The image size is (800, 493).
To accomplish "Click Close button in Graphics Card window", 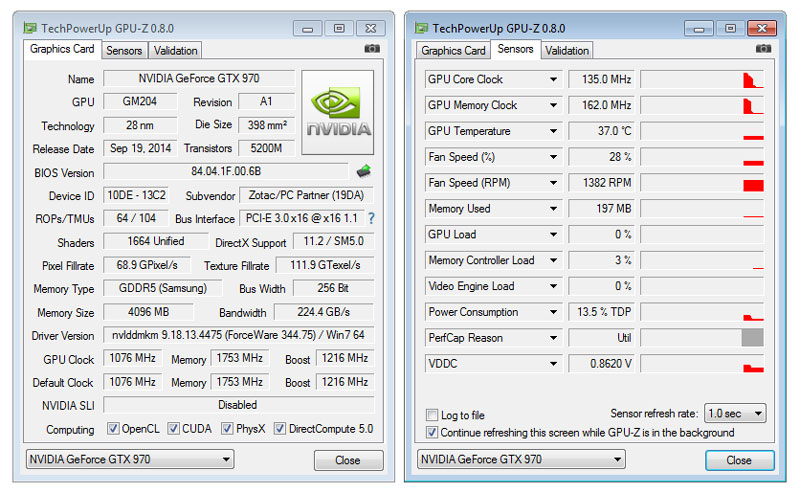I will (x=348, y=460).
